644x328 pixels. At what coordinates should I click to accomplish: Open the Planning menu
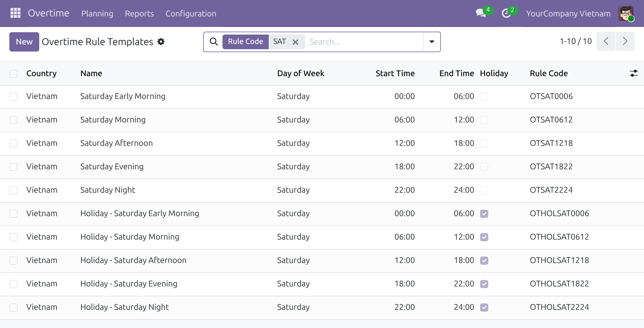97,13
